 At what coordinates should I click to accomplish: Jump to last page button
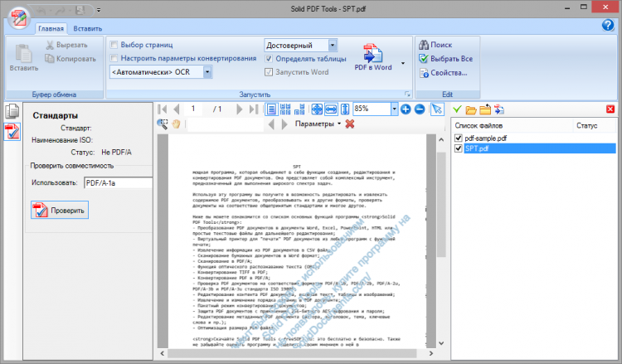coord(254,109)
